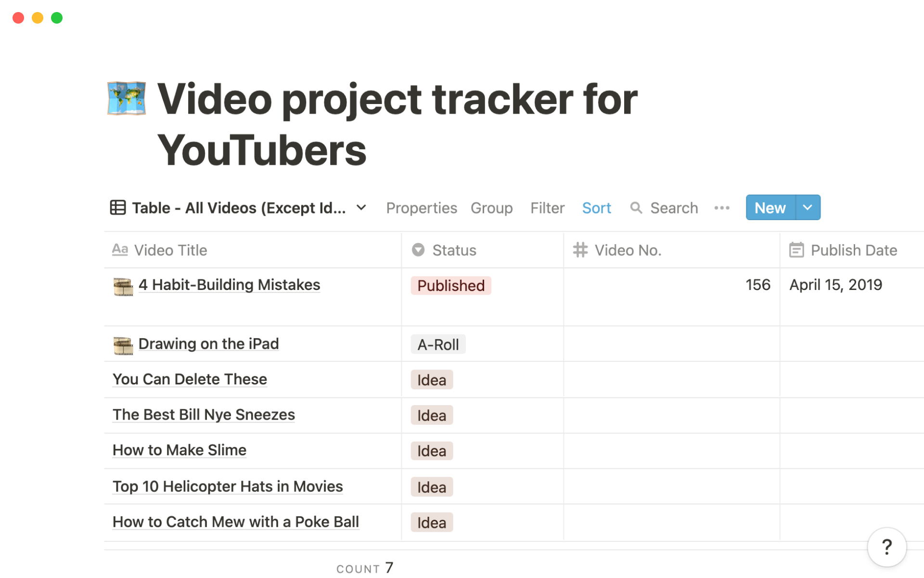Open the Published status tag selector
Screen dimensions: 924x578
click(450, 286)
